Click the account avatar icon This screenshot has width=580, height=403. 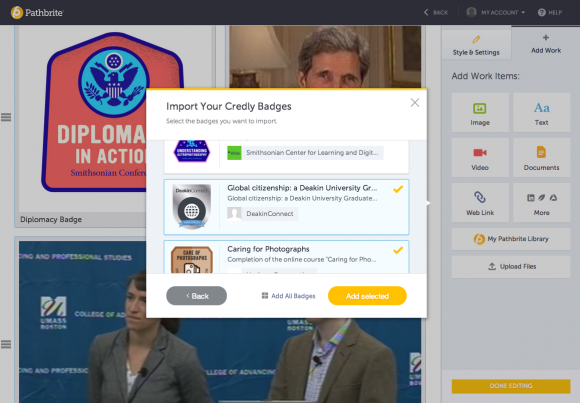471,12
